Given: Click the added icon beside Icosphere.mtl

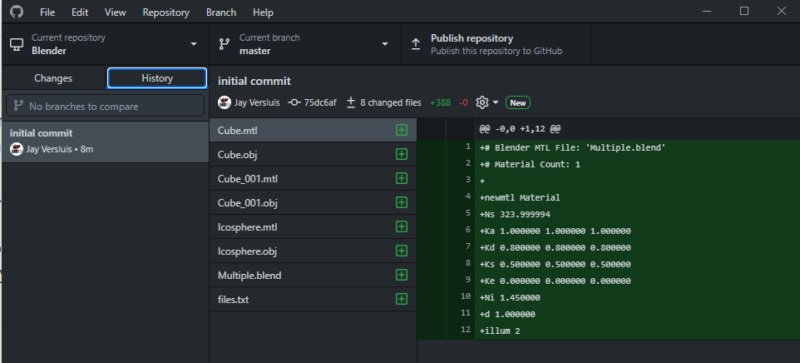Looking at the screenshot, I should tap(402, 227).
